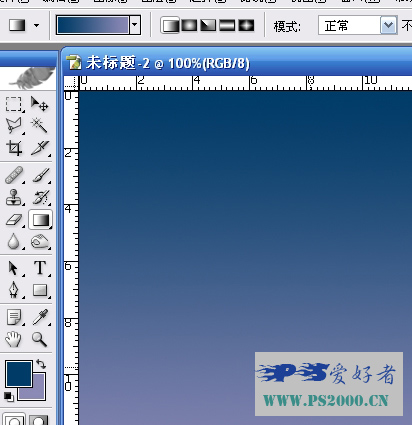Choose Reflected Gradient style
This screenshot has width=412, height=425.
(227, 25)
